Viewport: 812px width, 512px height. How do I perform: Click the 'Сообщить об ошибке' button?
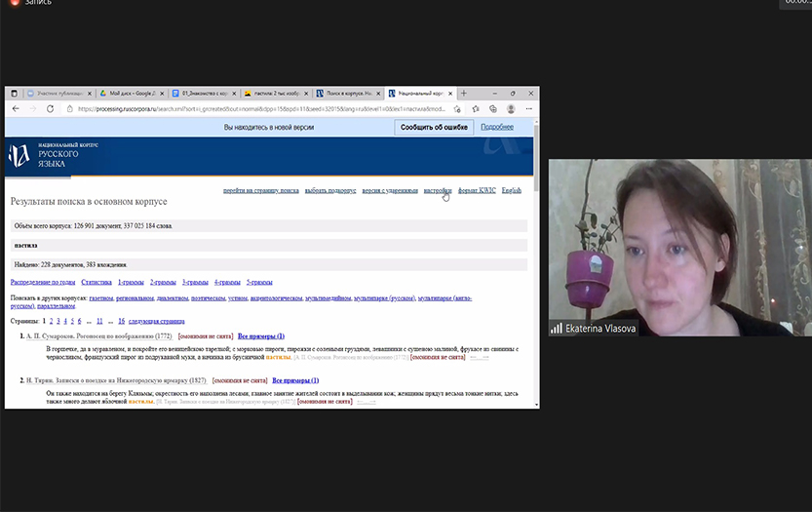[434, 127]
